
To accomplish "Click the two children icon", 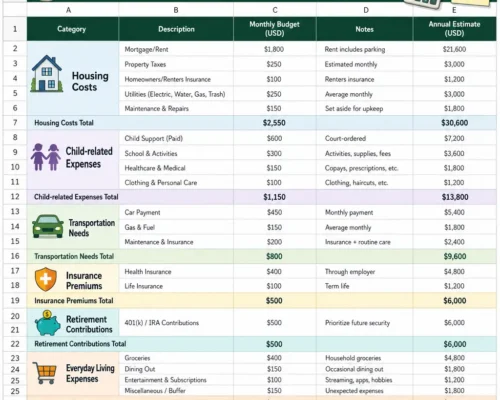I will (x=46, y=157).
